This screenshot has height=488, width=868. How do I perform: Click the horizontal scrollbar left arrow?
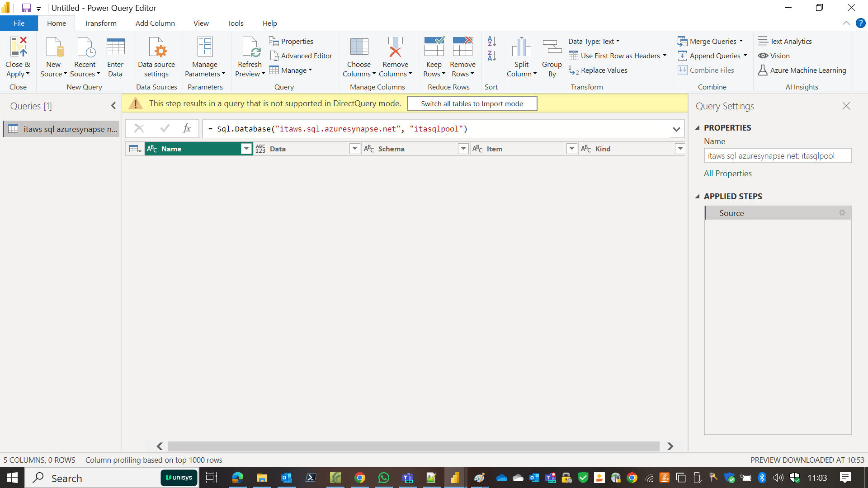[160, 446]
